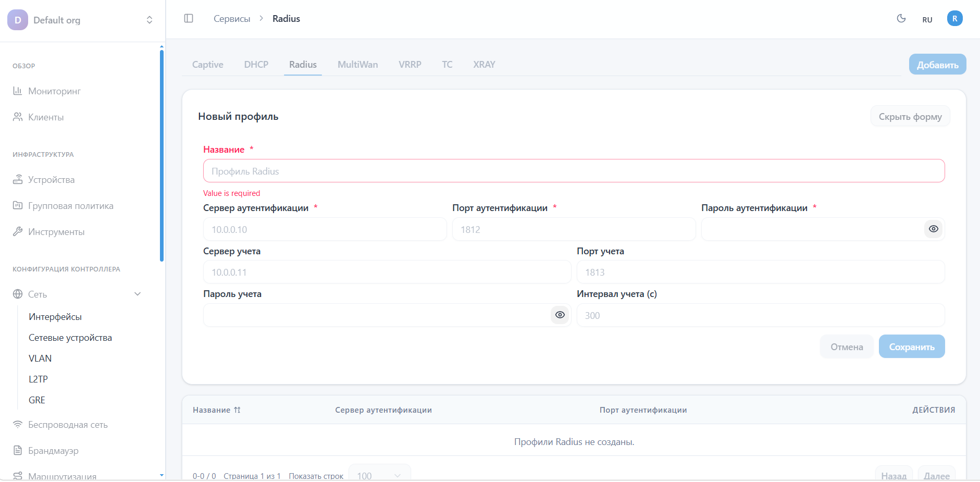Open the rows-per-page dropdown showing 100

pos(379,474)
